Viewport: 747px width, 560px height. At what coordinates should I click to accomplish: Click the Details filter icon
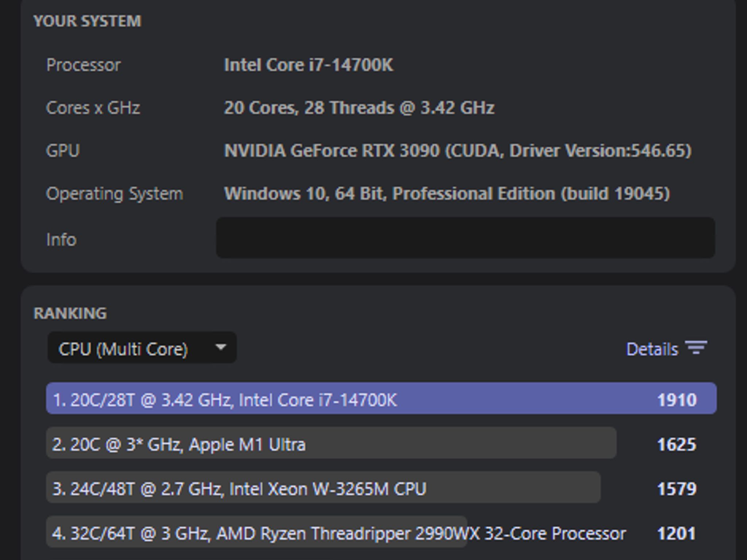tap(696, 348)
